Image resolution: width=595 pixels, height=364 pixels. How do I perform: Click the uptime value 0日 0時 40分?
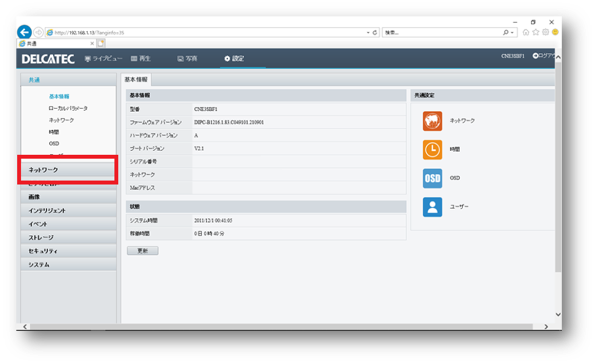(209, 234)
